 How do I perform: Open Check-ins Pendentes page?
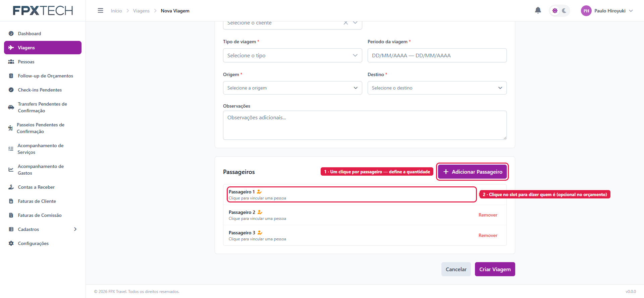pyautogui.click(x=43, y=90)
